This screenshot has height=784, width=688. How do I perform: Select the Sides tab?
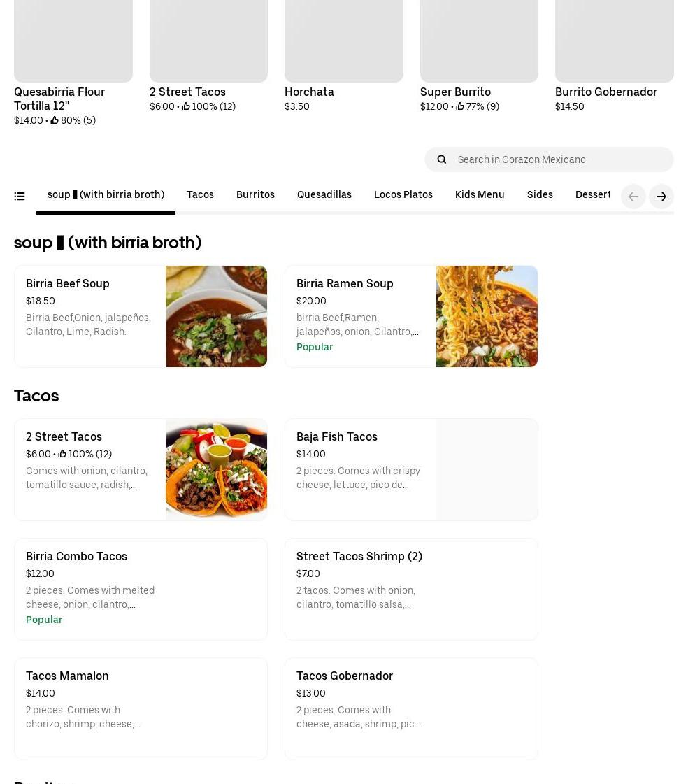pos(540,194)
